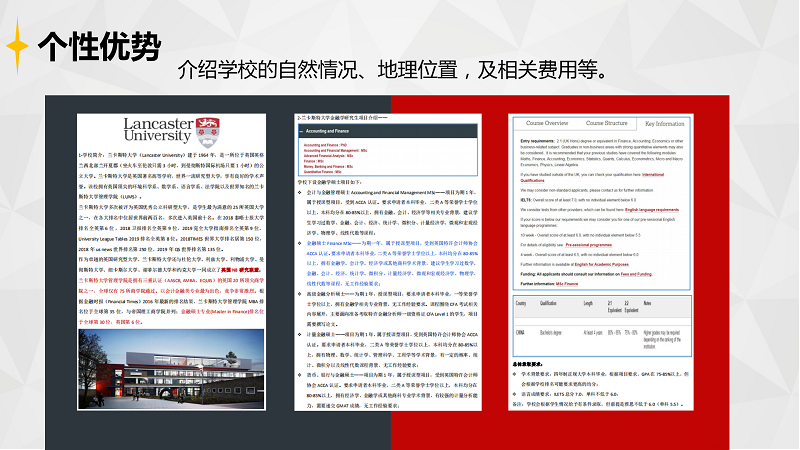Click the Entry requirements paragraph heading

[x=537, y=141]
